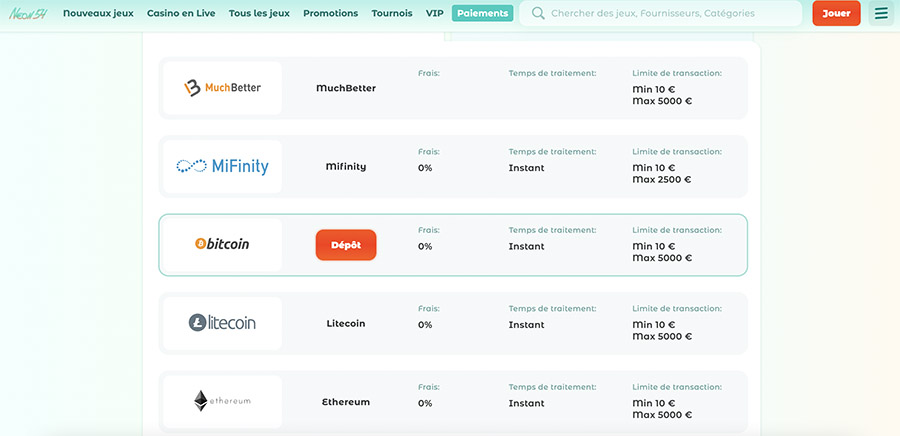This screenshot has width=900, height=436.
Task: Click the Neon54 logo
Action: point(28,13)
